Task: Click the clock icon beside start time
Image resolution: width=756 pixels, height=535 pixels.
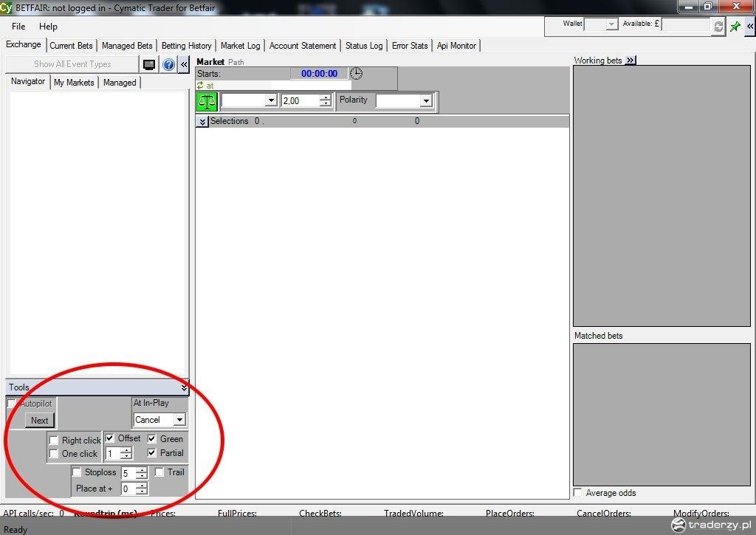Action: [356, 73]
